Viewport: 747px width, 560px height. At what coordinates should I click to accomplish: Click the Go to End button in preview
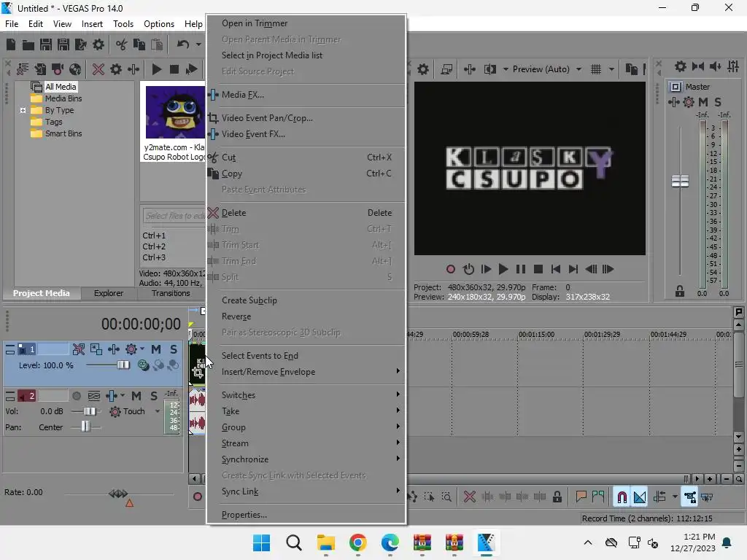point(573,270)
